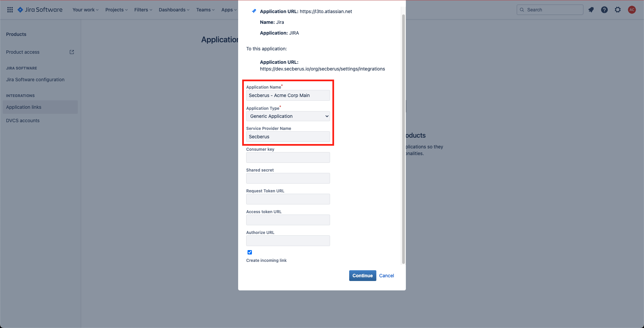644x328 pixels.
Task: Expand the Your work menu
Action: [86, 10]
